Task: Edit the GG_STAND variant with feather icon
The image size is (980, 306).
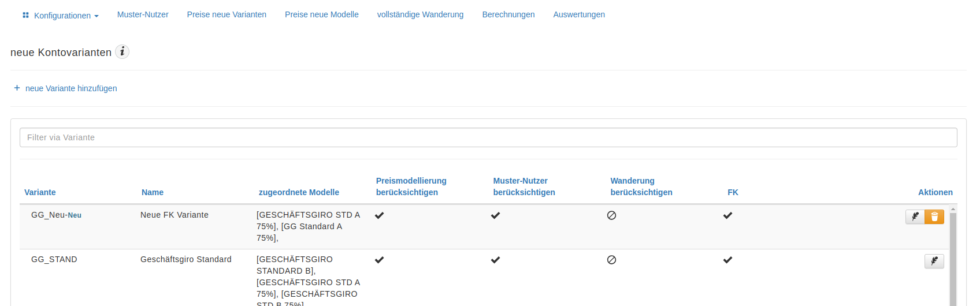Action: tap(934, 261)
